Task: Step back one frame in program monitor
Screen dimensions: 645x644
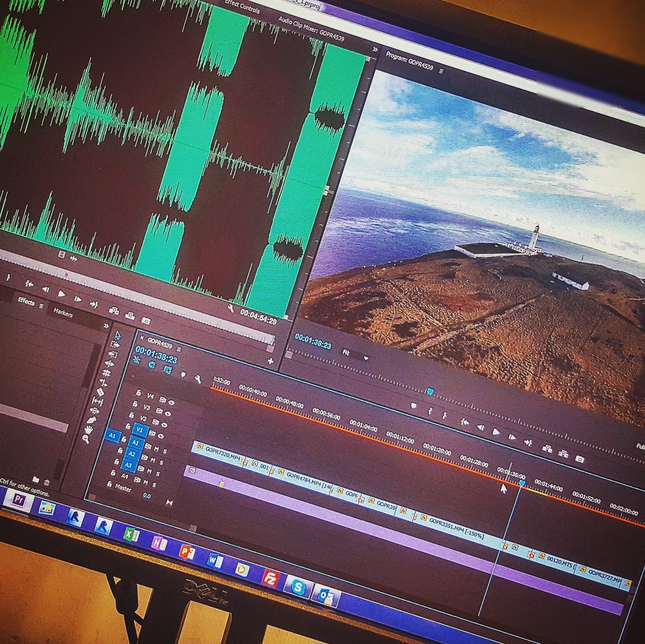Action: pos(481,428)
